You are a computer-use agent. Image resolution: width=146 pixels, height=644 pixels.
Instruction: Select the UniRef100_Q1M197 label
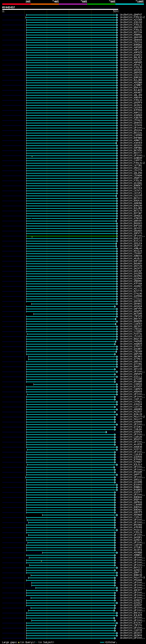[x=131, y=605]
